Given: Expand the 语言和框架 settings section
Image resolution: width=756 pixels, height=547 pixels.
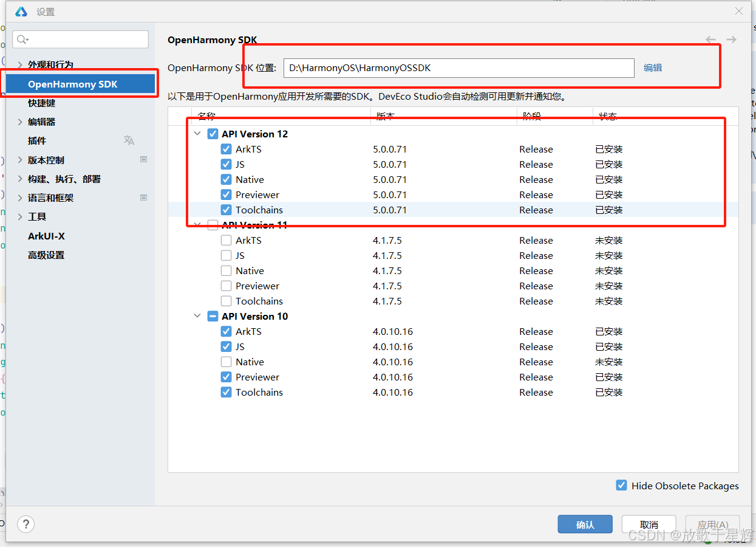Looking at the screenshot, I should click(x=20, y=198).
